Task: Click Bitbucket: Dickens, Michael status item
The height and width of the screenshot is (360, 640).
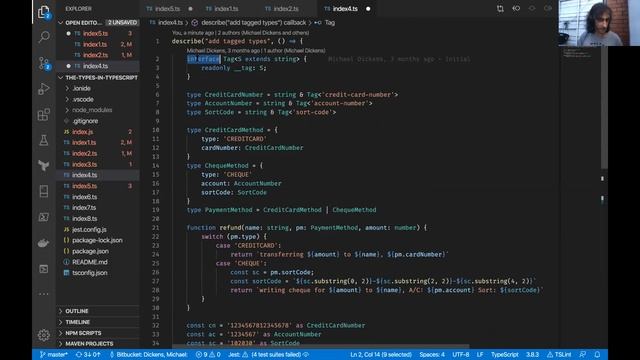Action: pos(148,354)
